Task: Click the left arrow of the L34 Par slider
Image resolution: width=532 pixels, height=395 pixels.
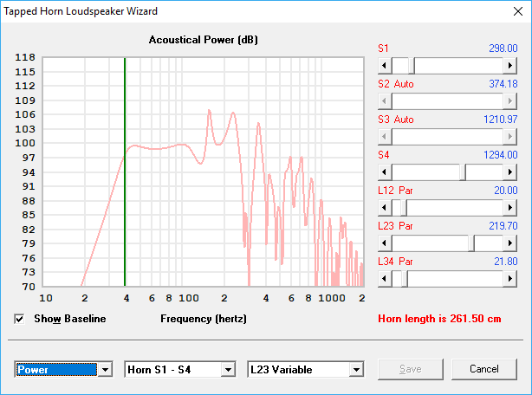Action: pyautogui.click(x=385, y=279)
